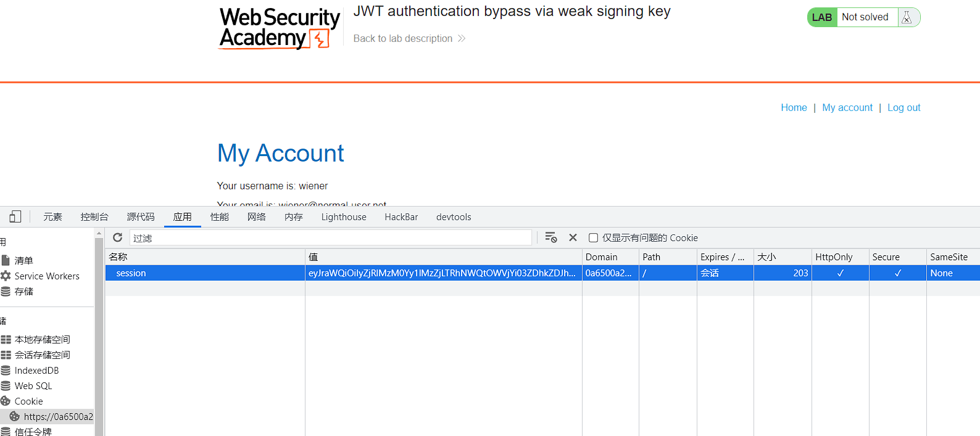Delete selected cookie with X icon
Image resolution: width=980 pixels, height=436 pixels.
click(573, 237)
